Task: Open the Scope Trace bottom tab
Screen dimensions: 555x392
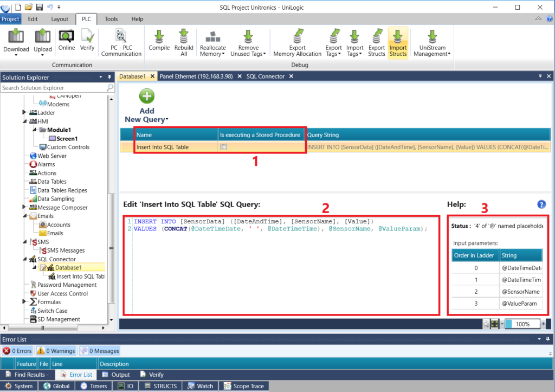Action: [244, 386]
